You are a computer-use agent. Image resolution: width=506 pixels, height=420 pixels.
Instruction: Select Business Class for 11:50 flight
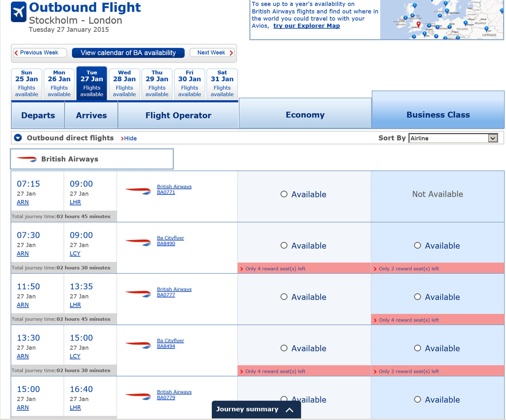click(418, 297)
